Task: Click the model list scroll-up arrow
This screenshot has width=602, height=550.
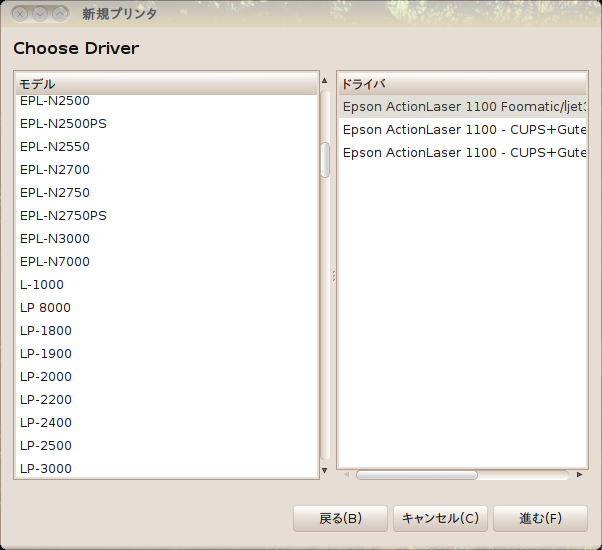Action: click(325, 81)
